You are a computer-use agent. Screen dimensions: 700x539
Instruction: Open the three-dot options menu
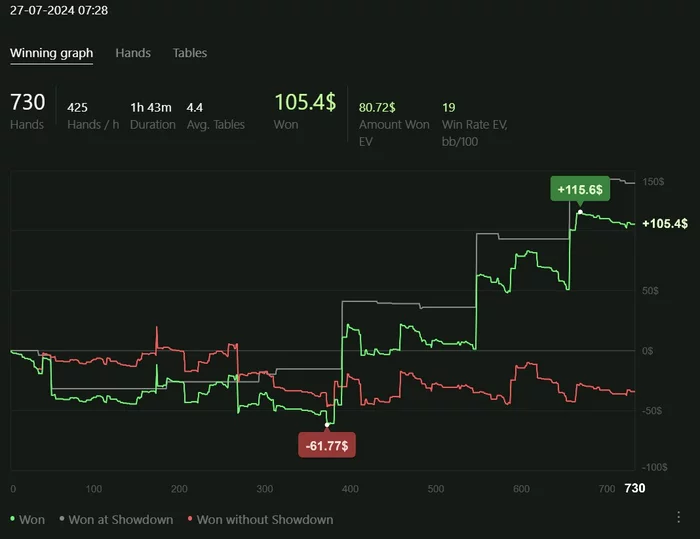(679, 517)
